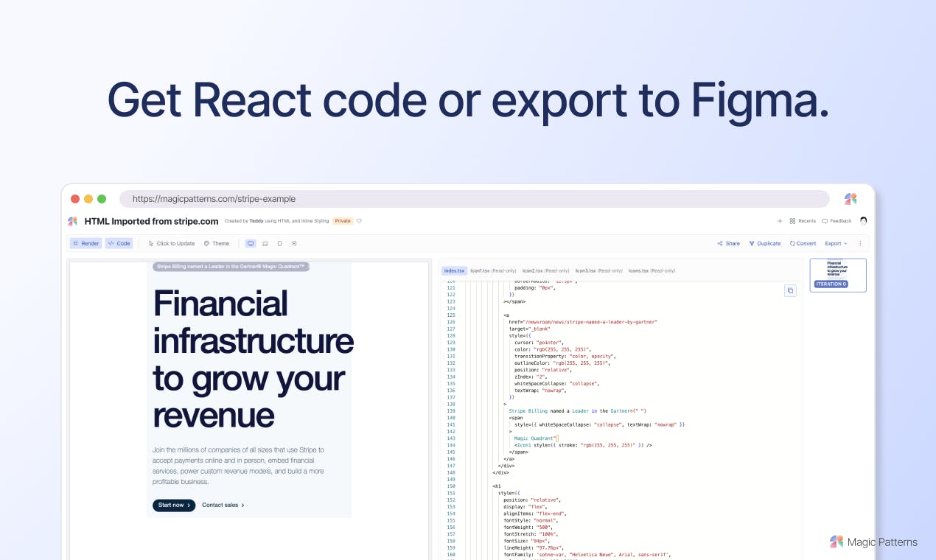Click the '<h1' opening tag line
Image resolution: width=936 pixels, height=560 pixels.
point(495,486)
